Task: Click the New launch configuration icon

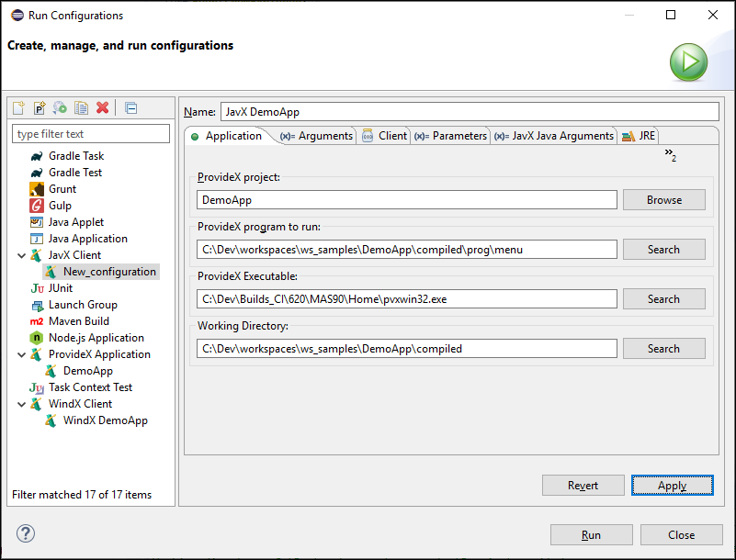Action: point(18,108)
